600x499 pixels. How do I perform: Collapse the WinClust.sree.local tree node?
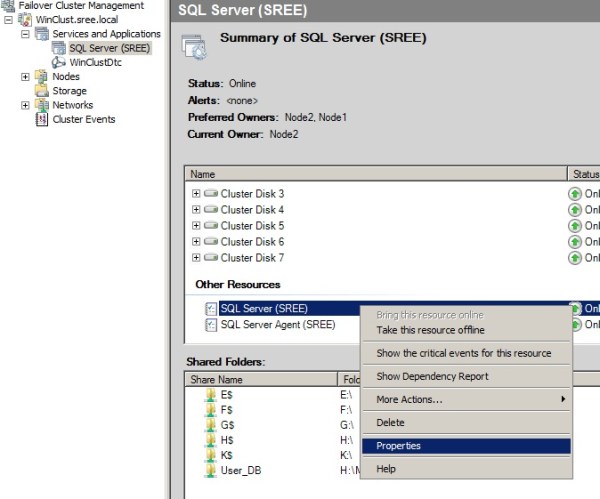9,20
